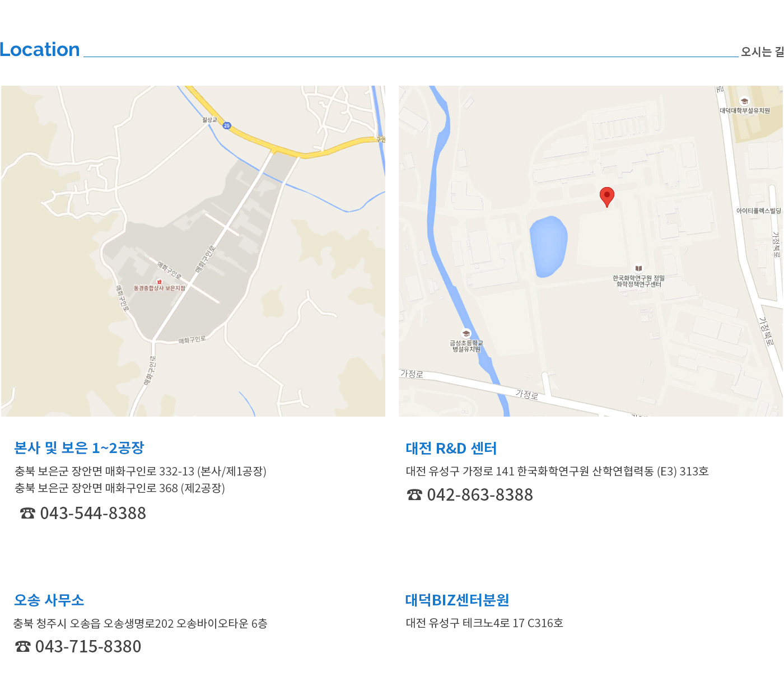Click the Osong office number 043-715-8380
The width and height of the screenshot is (784, 700).
point(88,647)
